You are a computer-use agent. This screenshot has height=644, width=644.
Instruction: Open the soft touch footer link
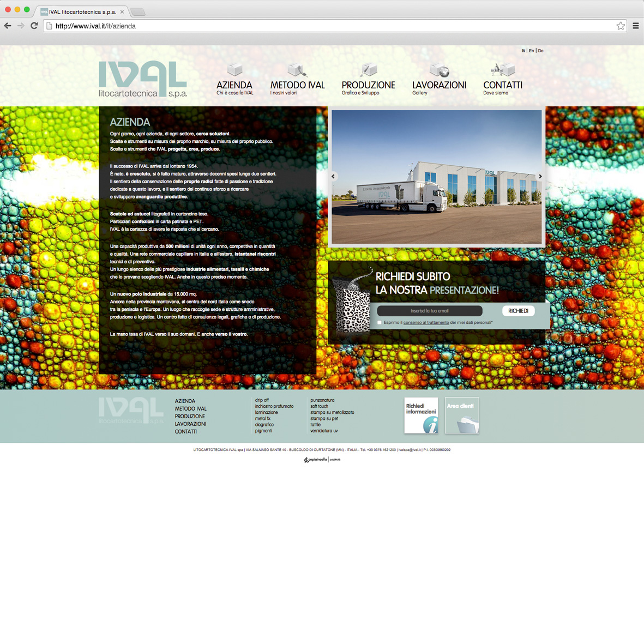[319, 406]
